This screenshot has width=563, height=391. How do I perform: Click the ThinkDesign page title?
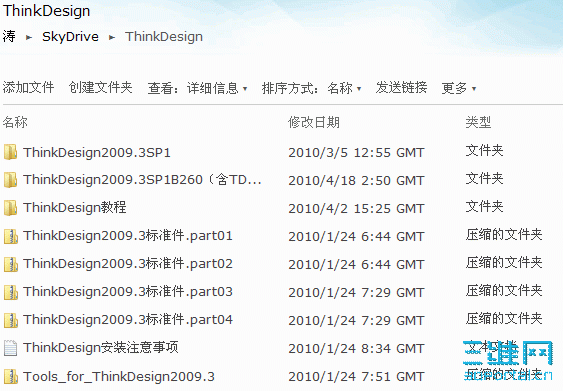click(x=46, y=11)
